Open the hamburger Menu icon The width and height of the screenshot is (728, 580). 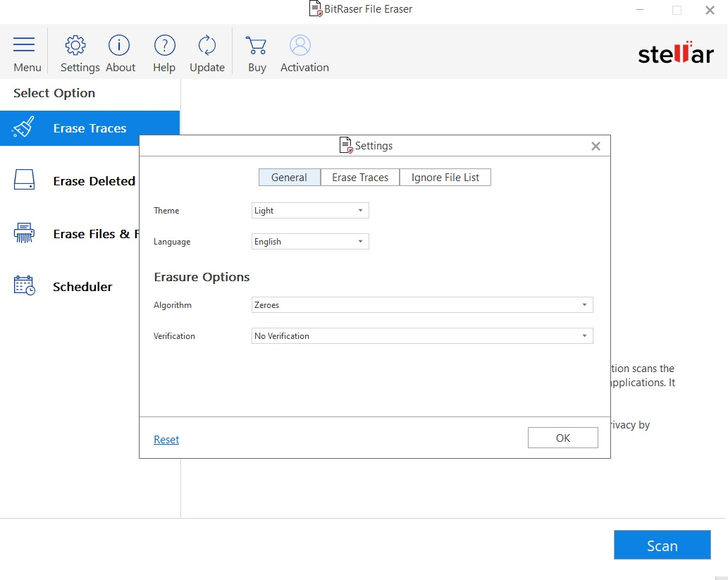24,46
